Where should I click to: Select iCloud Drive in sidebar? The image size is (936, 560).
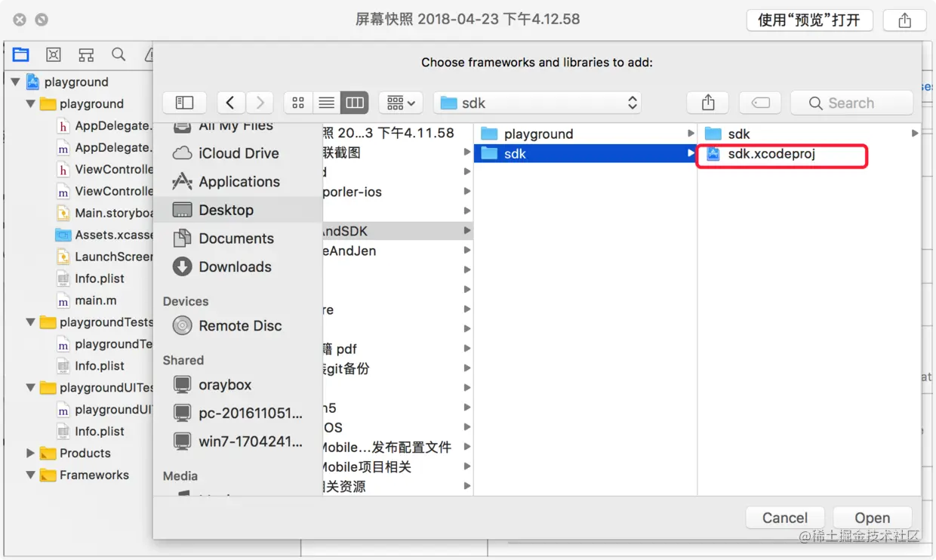point(238,153)
